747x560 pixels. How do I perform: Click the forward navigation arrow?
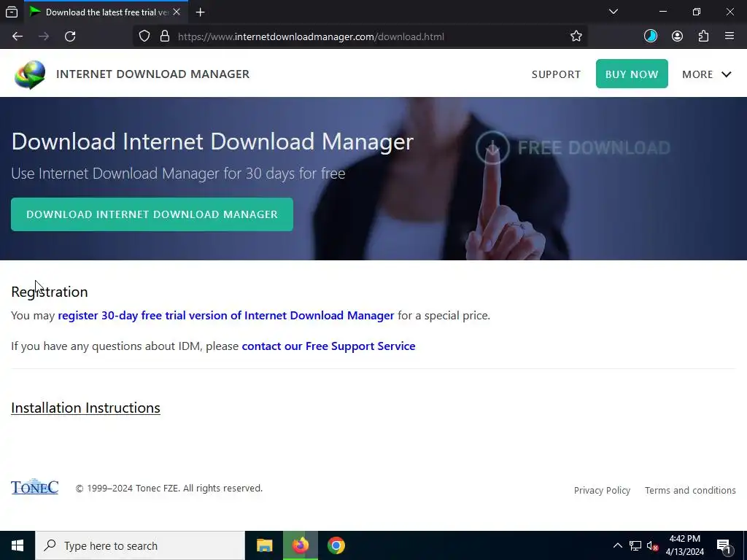tap(44, 36)
